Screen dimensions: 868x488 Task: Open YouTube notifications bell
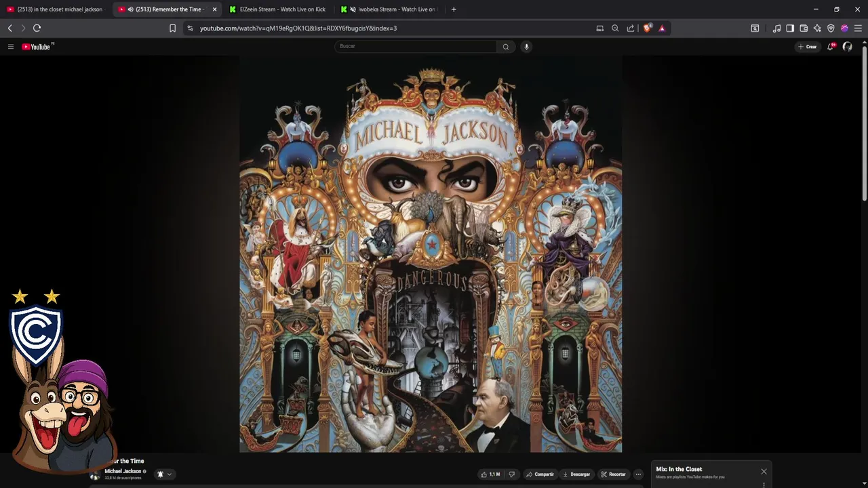point(831,47)
